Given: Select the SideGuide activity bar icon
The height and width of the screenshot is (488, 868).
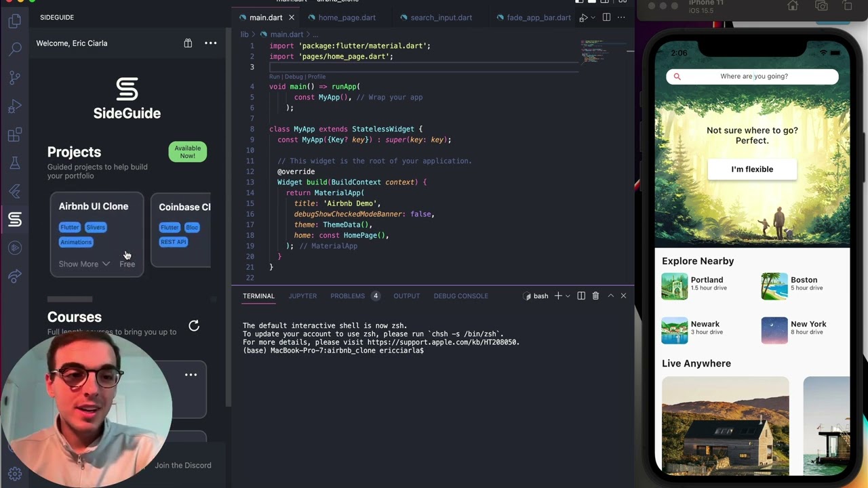Looking at the screenshot, I should 15,220.
